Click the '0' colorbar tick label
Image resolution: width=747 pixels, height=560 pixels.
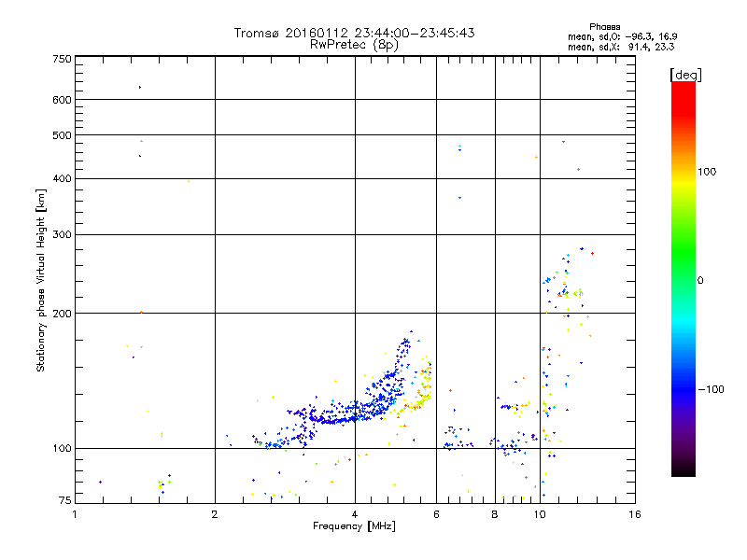[x=700, y=281]
